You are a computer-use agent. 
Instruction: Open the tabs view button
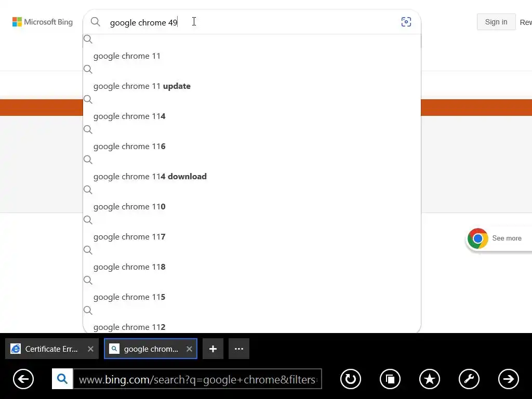tap(390, 379)
